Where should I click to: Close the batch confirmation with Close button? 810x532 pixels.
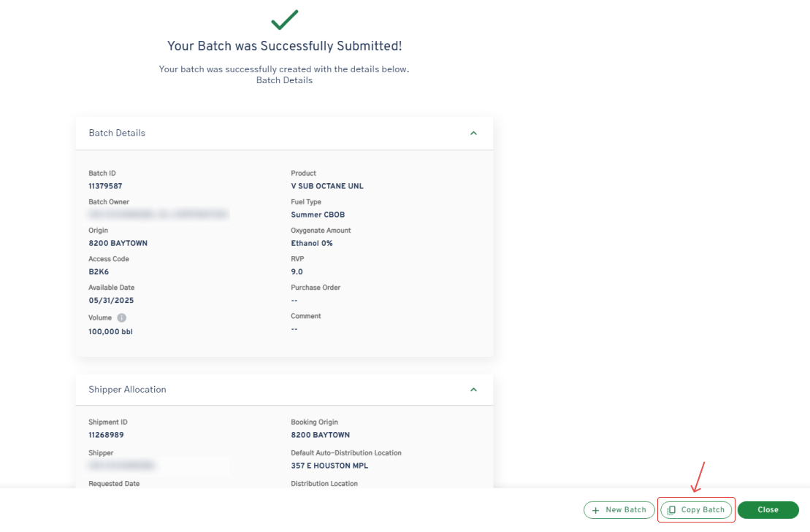768,510
